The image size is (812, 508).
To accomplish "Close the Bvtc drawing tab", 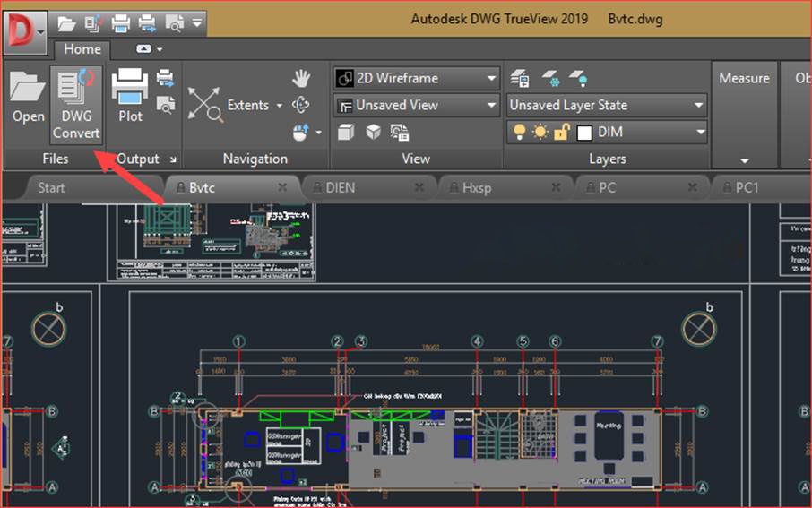I will click(282, 187).
